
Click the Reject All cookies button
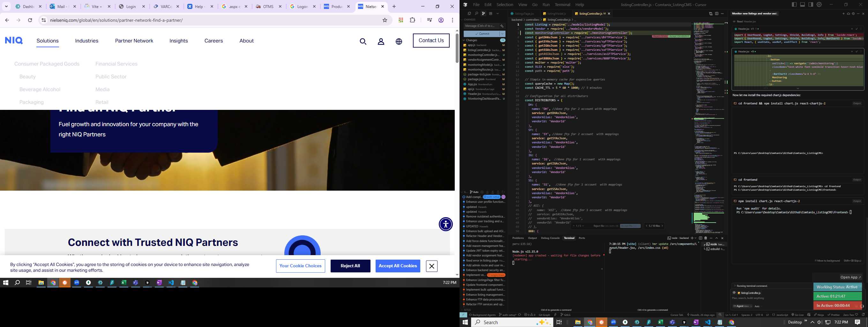[x=350, y=266]
